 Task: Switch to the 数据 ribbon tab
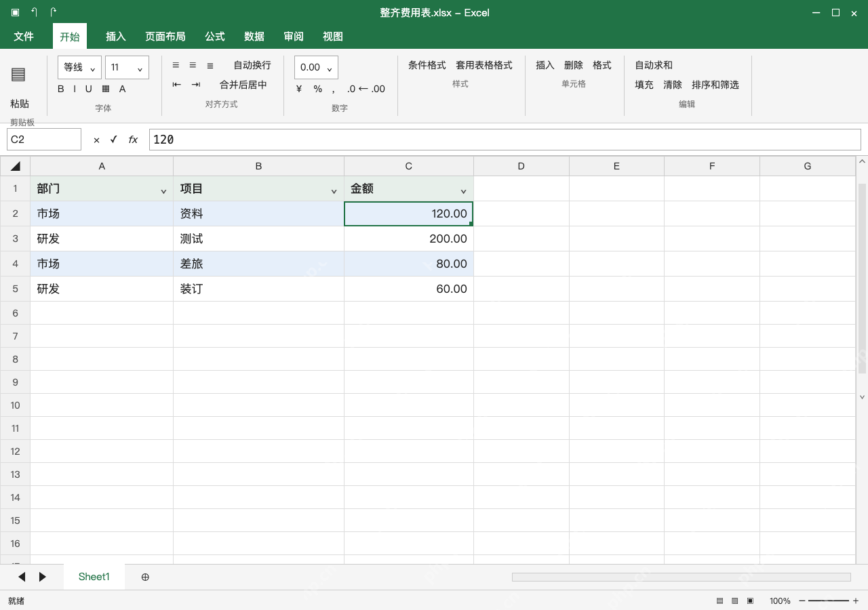pyautogui.click(x=254, y=37)
